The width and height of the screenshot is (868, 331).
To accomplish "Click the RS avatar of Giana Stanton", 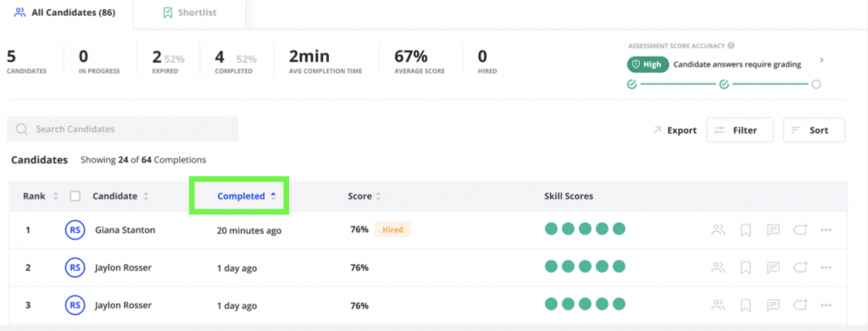I will [x=75, y=230].
